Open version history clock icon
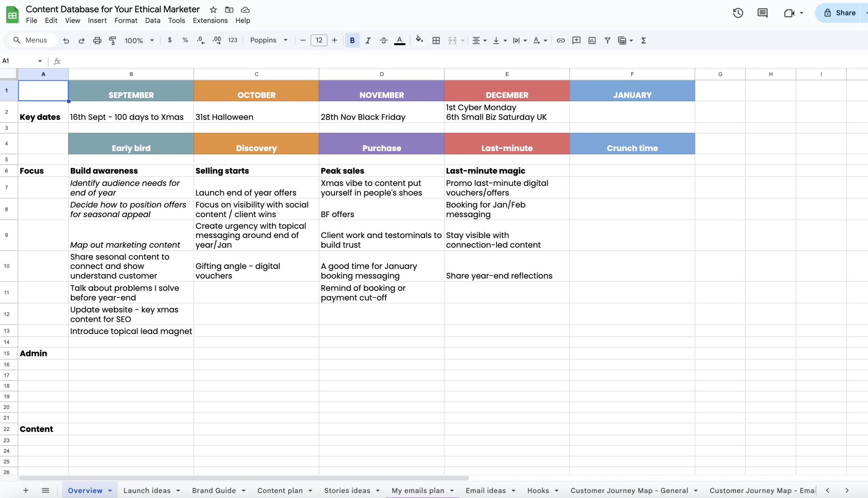Image resolution: width=868 pixels, height=498 pixels. tap(738, 13)
